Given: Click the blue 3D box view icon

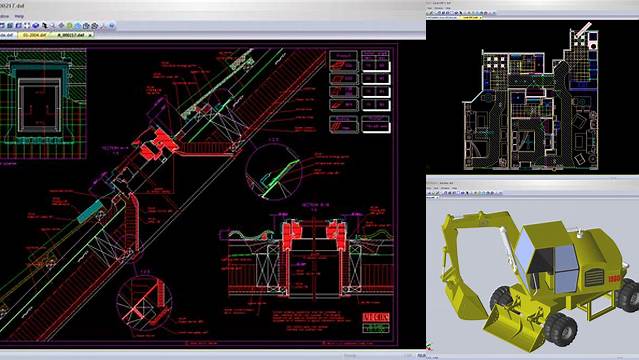Looking at the screenshot, I should click(x=35, y=25).
